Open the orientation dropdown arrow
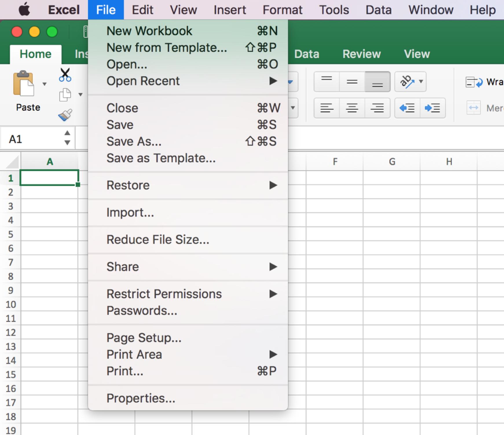This screenshot has height=435, width=504. [x=421, y=81]
